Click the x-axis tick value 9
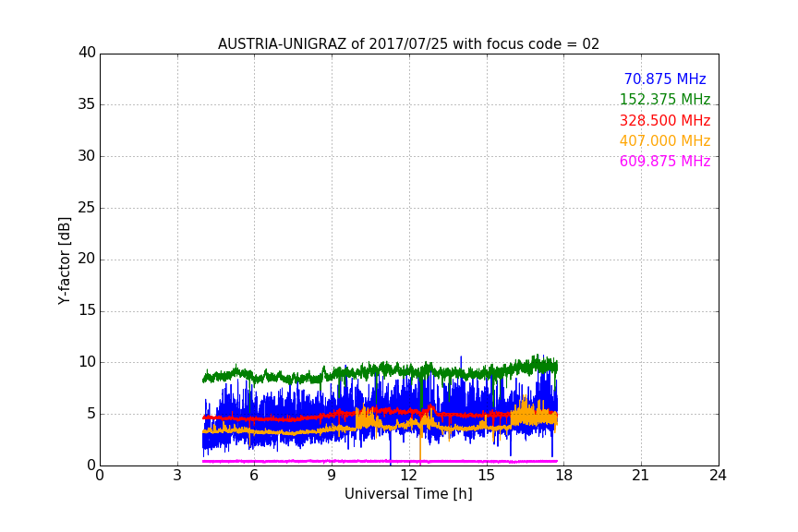The width and height of the screenshot is (798, 532). 332,476
